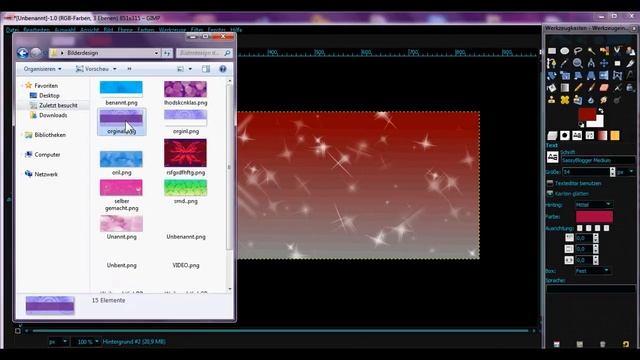Select the Blend gradient tool
The height and width of the screenshot is (360, 640).
[564, 88]
